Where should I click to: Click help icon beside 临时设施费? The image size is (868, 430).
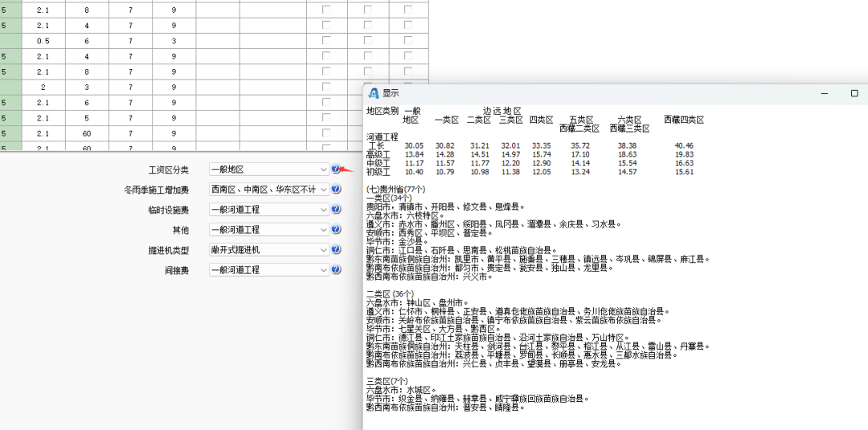click(336, 210)
